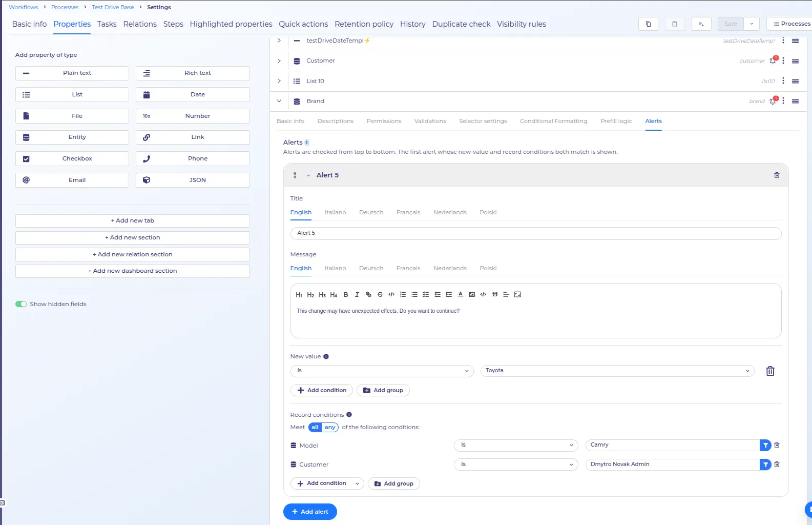Open the Retention policy tab
Viewport: 812px width, 525px height.
click(x=364, y=24)
